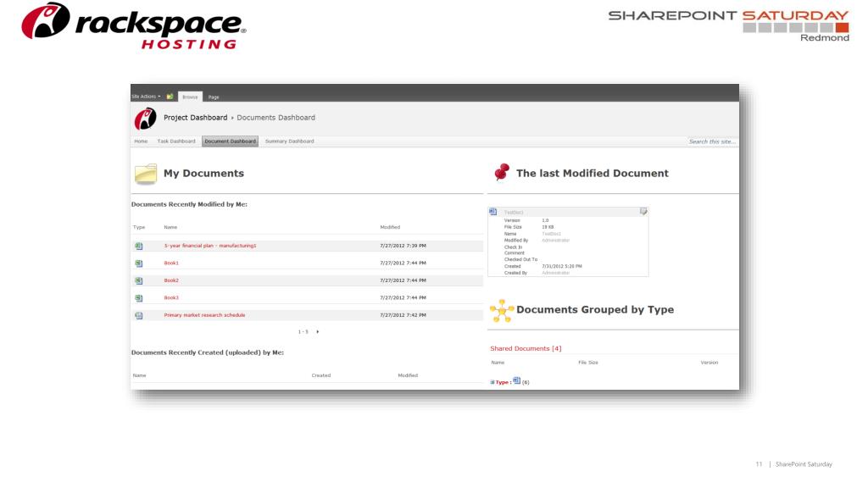The image size is (868, 488).
Task: Click the yellow network icon by Documents Grouped by Type
Action: (502, 310)
